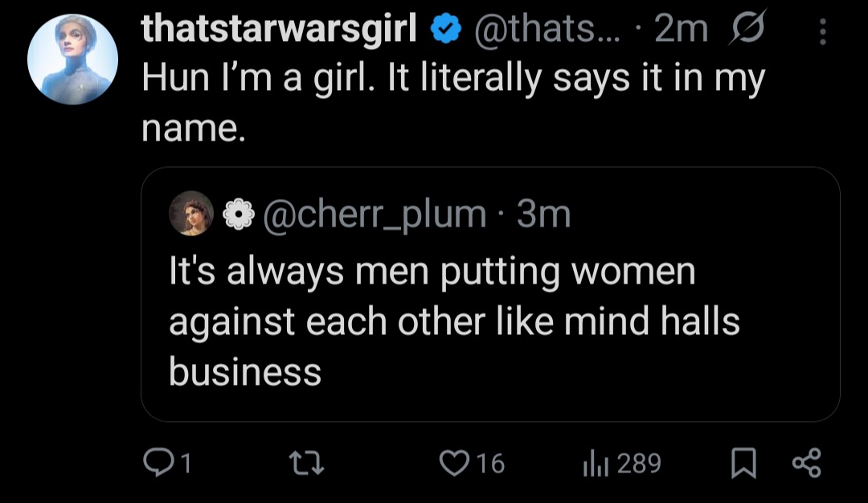The image size is (868, 503).
Task: Click the share icon
Action: point(807,463)
